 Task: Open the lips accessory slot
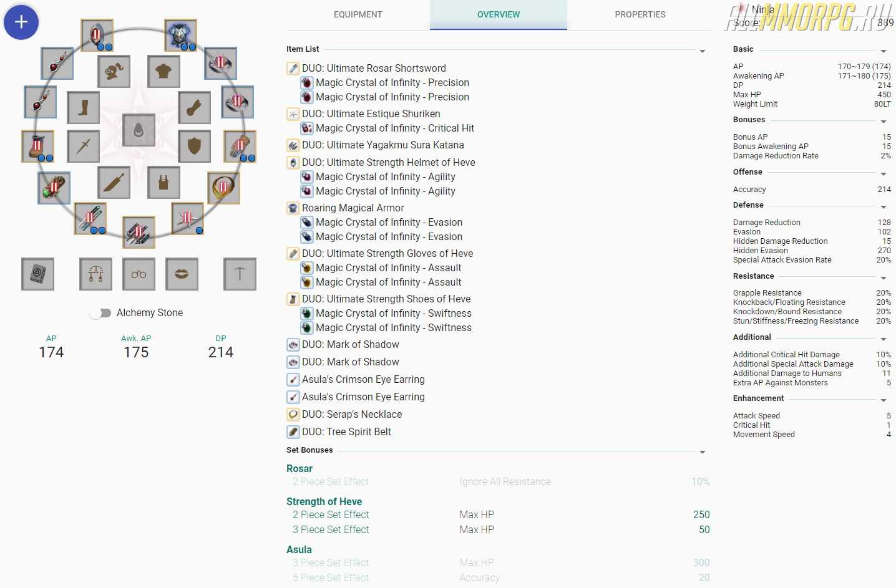[x=182, y=274]
